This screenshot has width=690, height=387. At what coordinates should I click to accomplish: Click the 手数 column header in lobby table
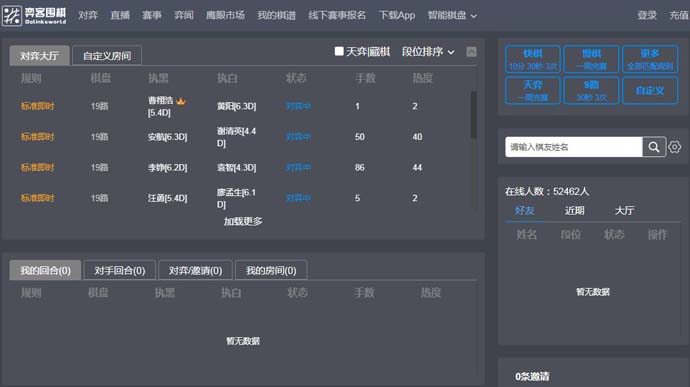coord(365,78)
